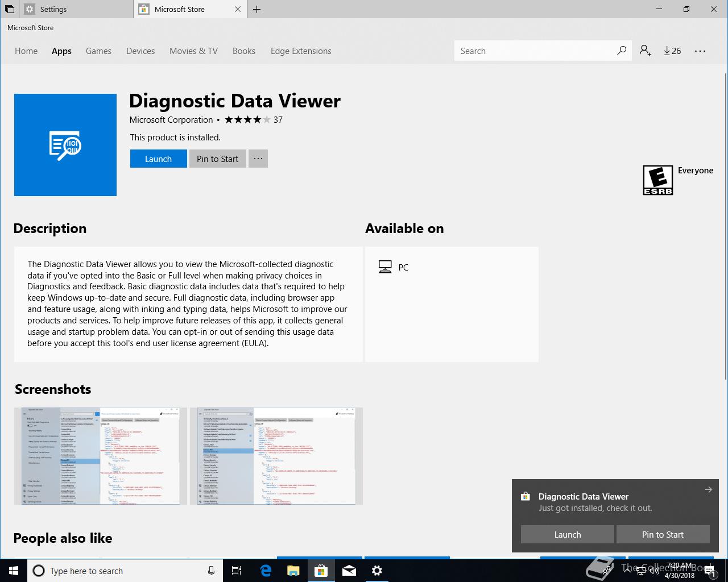Close the Microsoft Store tab
This screenshot has height=582, width=728.
click(x=238, y=9)
